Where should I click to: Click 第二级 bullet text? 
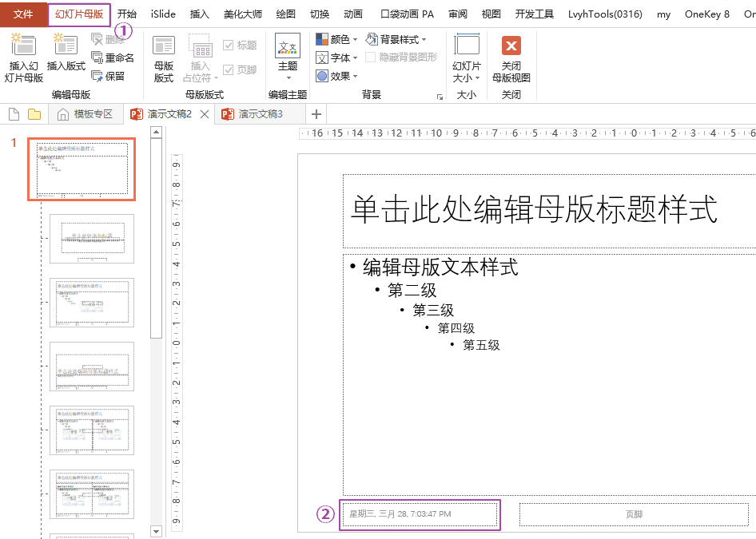pos(412,290)
